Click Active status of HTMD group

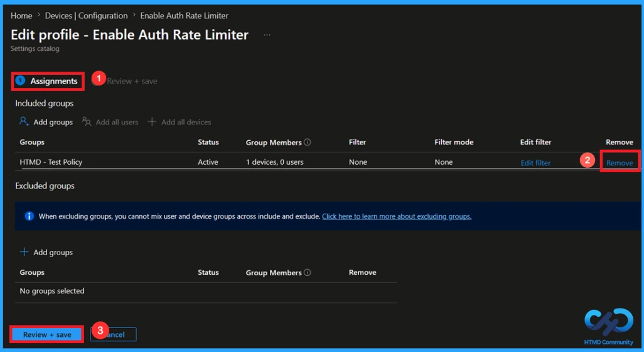208,162
